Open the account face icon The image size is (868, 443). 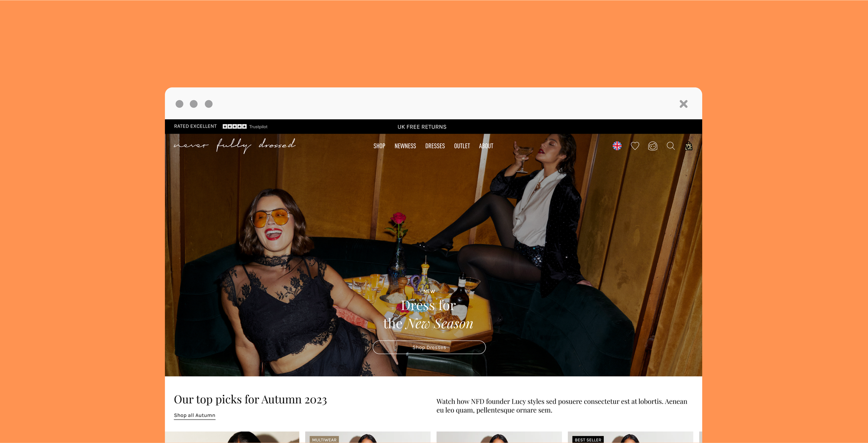tap(652, 146)
